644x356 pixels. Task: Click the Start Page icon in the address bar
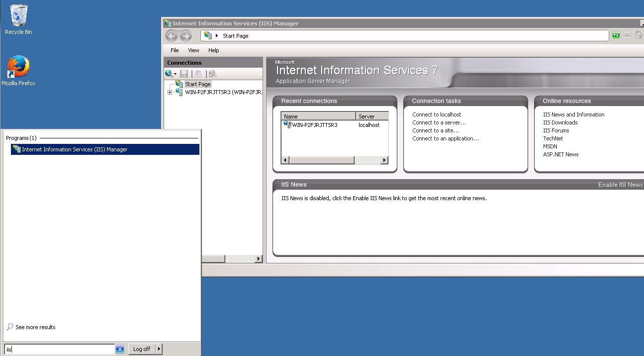tap(208, 35)
